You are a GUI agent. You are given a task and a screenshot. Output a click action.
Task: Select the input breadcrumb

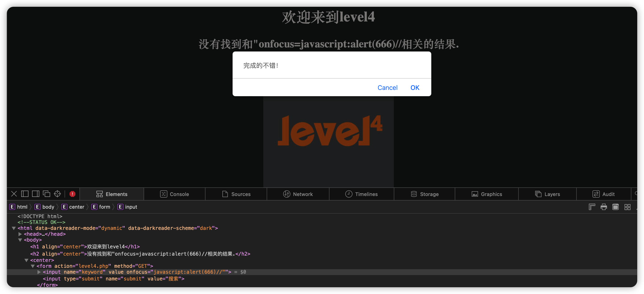tap(128, 207)
